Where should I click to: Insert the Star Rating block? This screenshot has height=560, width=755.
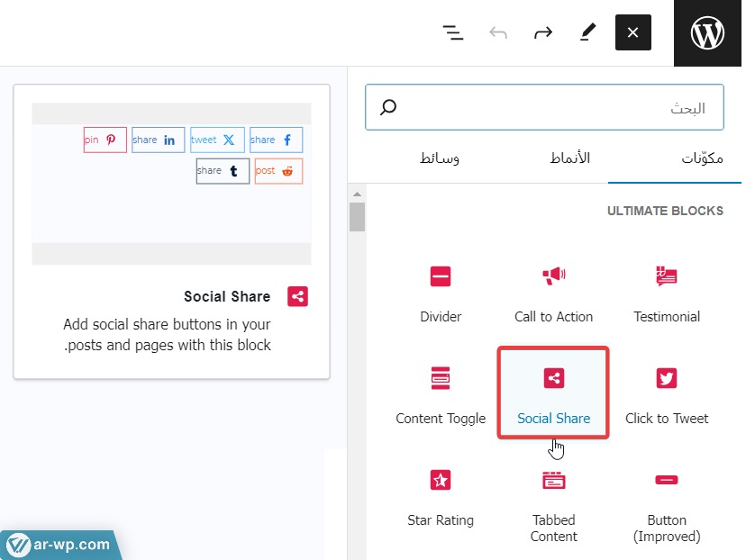[x=441, y=496]
